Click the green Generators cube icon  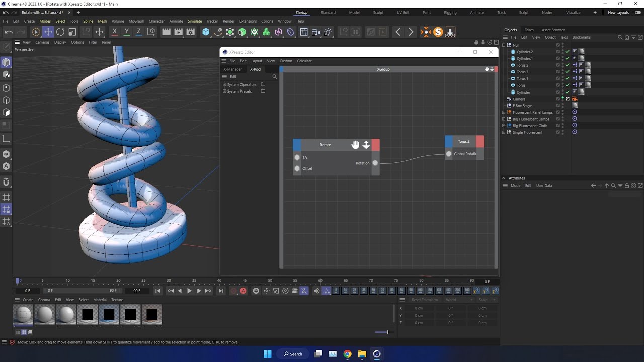242,32
